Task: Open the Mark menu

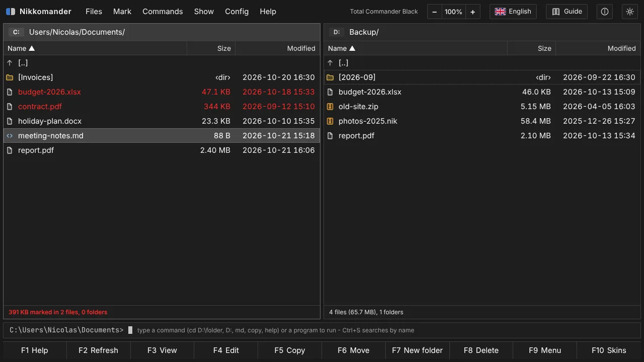Action: pos(122,12)
